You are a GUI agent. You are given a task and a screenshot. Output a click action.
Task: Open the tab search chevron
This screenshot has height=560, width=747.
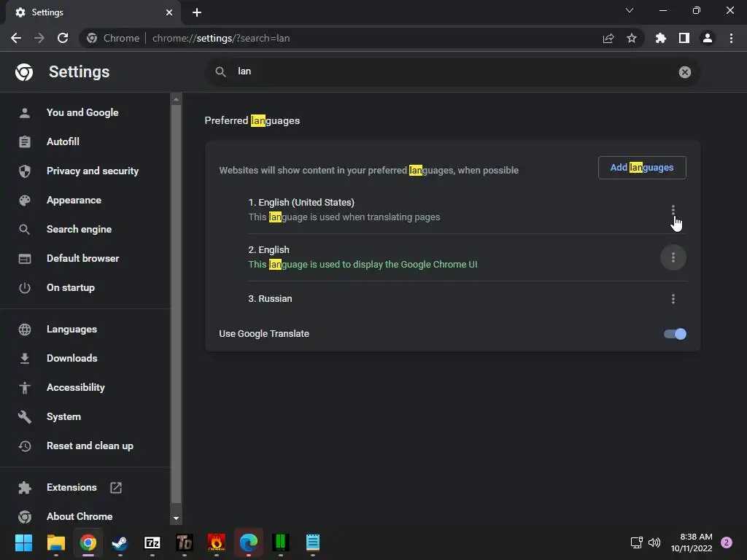click(630, 10)
